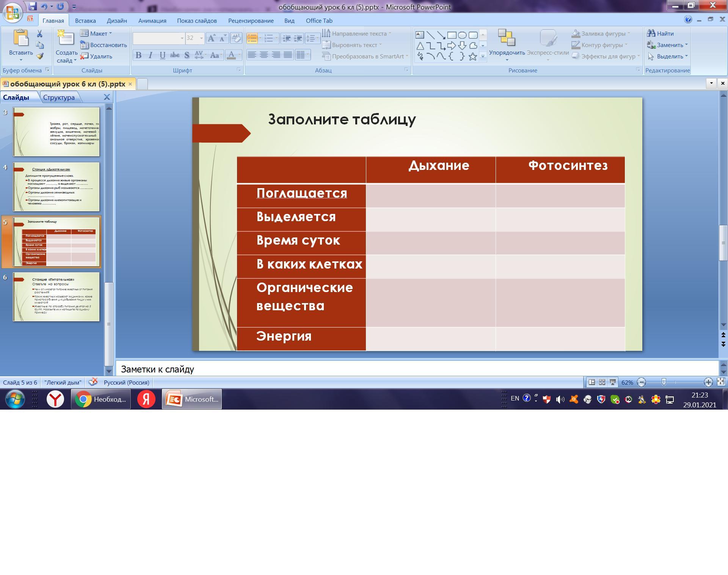This screenshot has width=728, height=575.
Task: Select the star shape in the shapes gallery
Action: click(x=472, y=57)
